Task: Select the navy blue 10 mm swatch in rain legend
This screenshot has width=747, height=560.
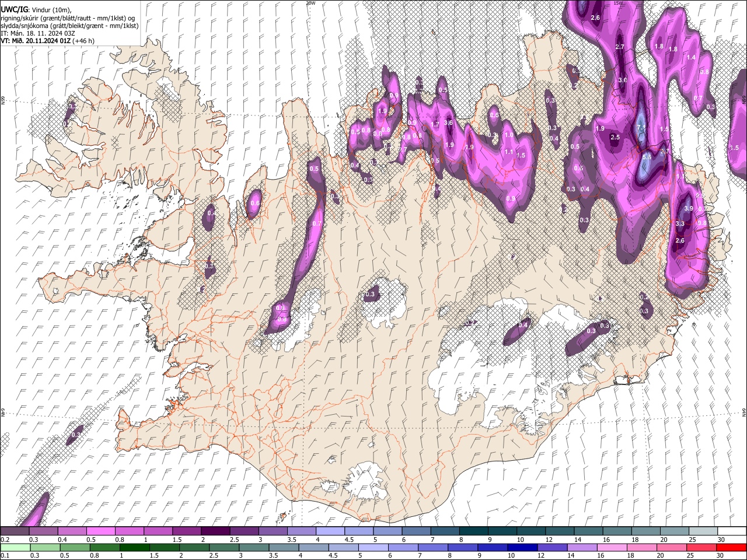Action: (x=522, y=548)
